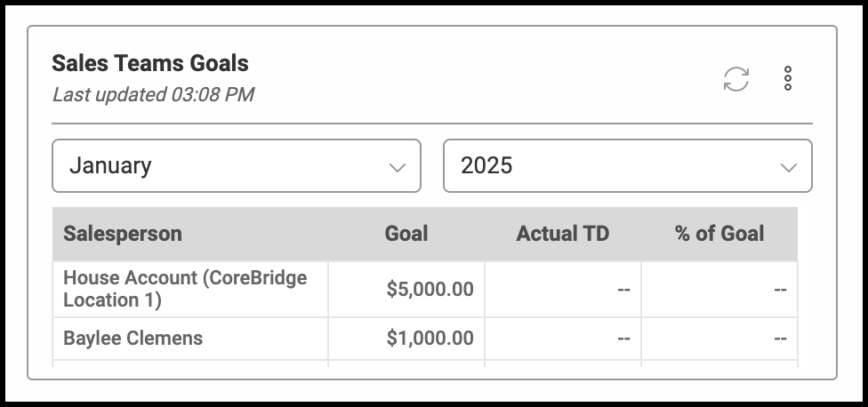
Task: Click the Baylee Clemens Actual TD cell
Action: pyautogui.click(x=563, y=339)
